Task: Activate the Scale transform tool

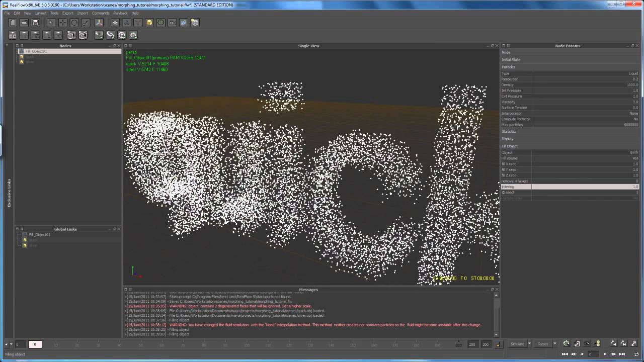Action: [86, 23]
